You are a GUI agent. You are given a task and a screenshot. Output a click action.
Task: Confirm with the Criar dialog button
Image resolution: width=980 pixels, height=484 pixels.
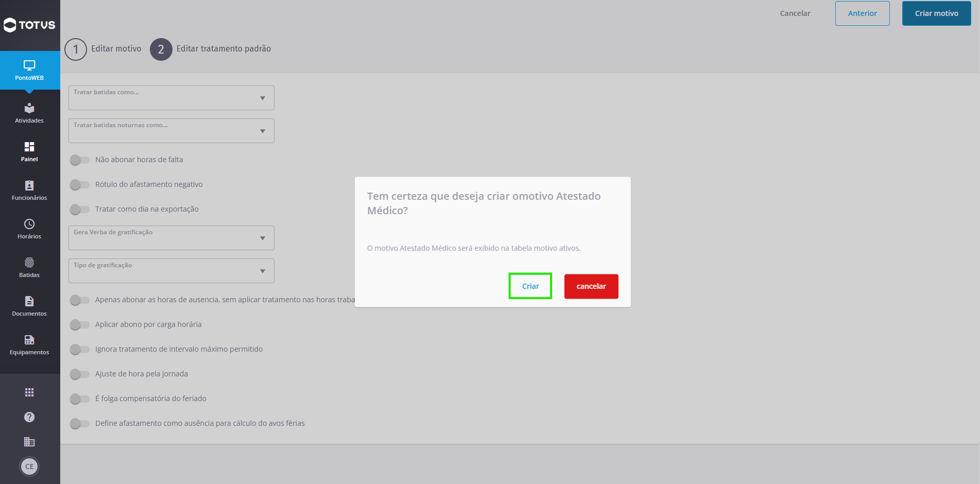(x=530, y=286)
